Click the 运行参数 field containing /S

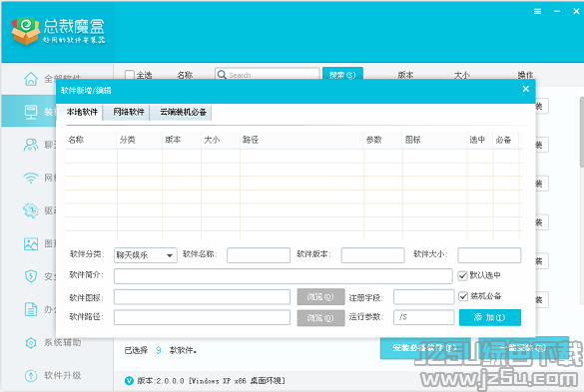[x=424, y=317]
